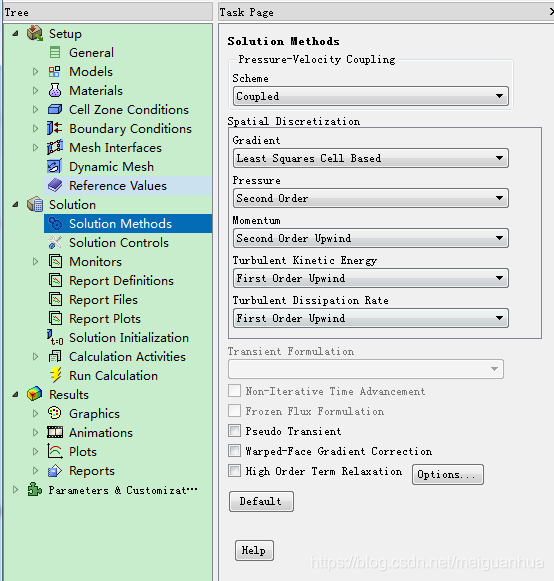The image size is (554, 581).
Task: Select Solution Controls in the tree
Action: coord(119,242)
